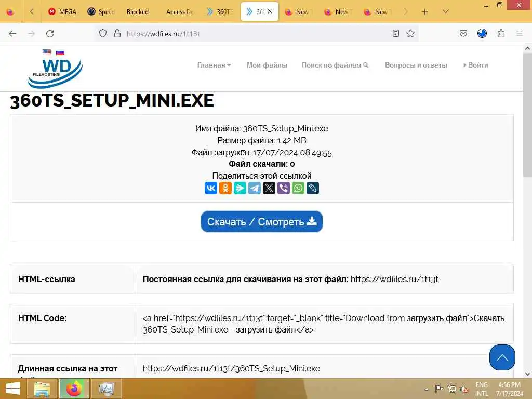532x399 pixels.
Task: Open a new browser tab with plus
Action: tap(424, 12)
